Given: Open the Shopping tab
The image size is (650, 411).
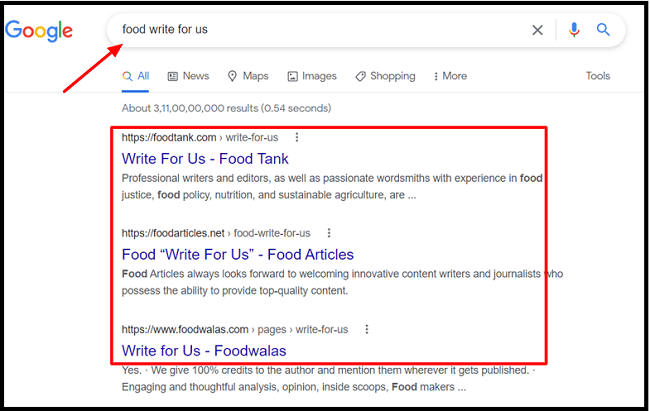Looking at the screenshot, I should (385, 76).
